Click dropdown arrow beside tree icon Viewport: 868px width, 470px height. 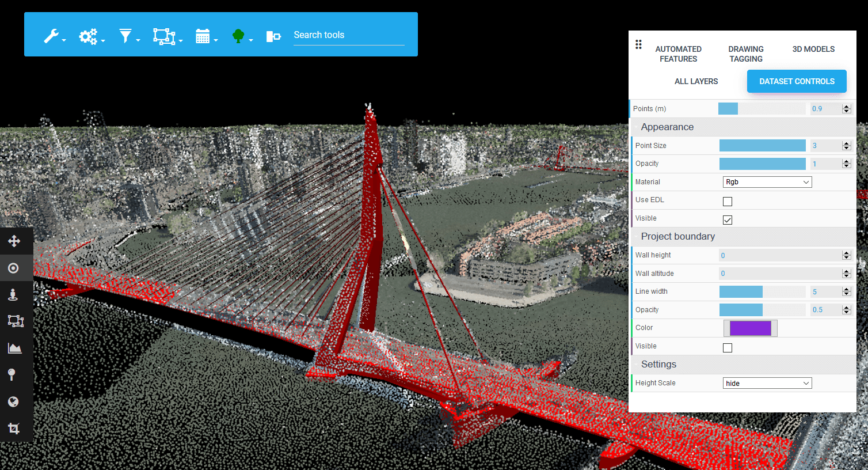pos(251,40)
